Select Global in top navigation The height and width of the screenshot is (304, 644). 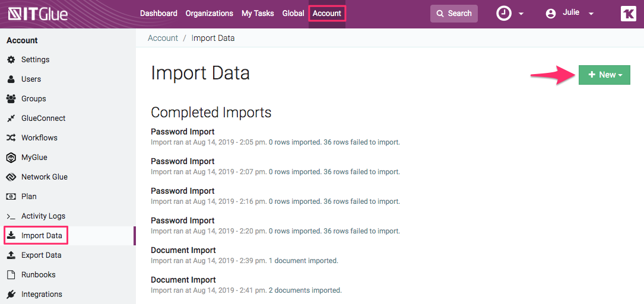pos(293,14)
